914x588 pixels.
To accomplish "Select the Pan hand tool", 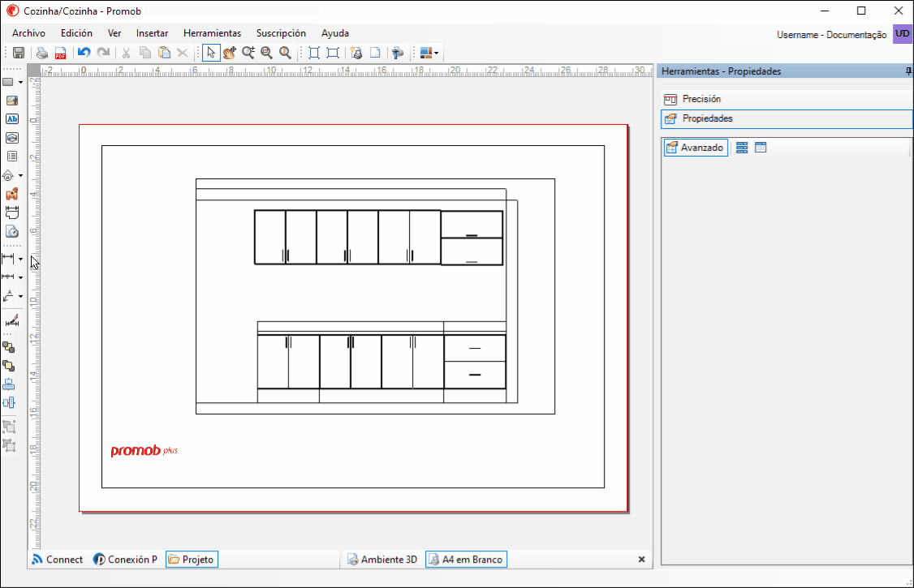I will pyautogui.click(x=229, y=53).
